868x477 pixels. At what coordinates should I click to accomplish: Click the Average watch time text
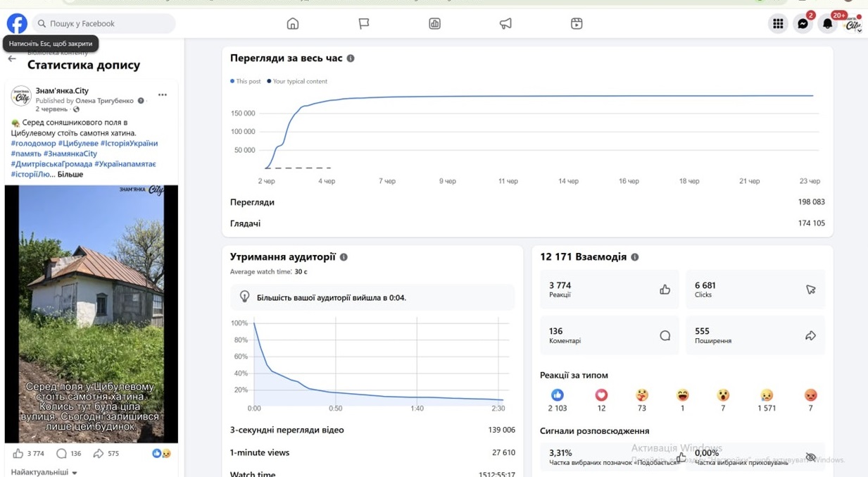click(268, 272)
